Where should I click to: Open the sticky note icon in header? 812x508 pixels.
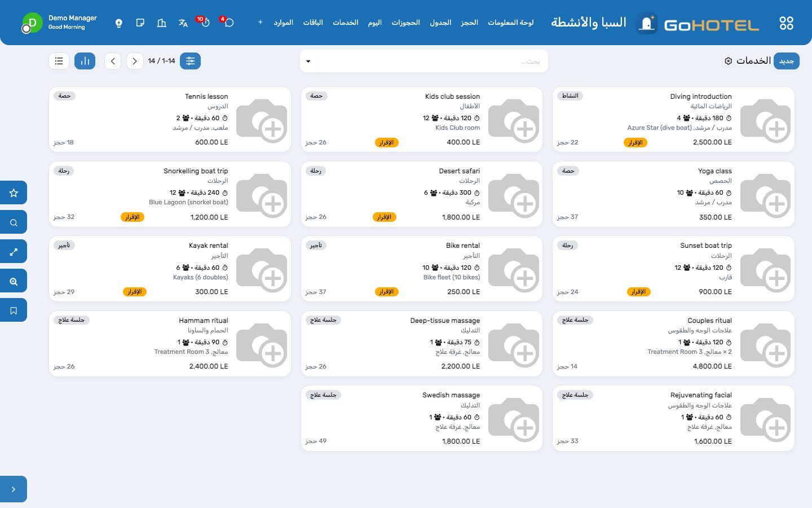[x=140, y=23]
